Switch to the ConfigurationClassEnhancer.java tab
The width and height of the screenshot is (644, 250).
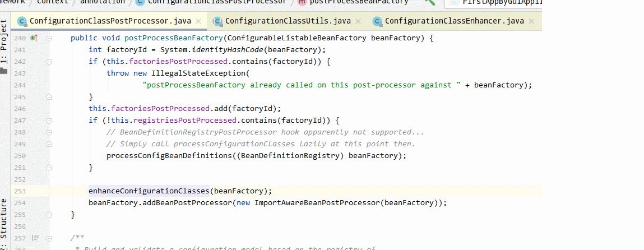(x=454, y=21)
